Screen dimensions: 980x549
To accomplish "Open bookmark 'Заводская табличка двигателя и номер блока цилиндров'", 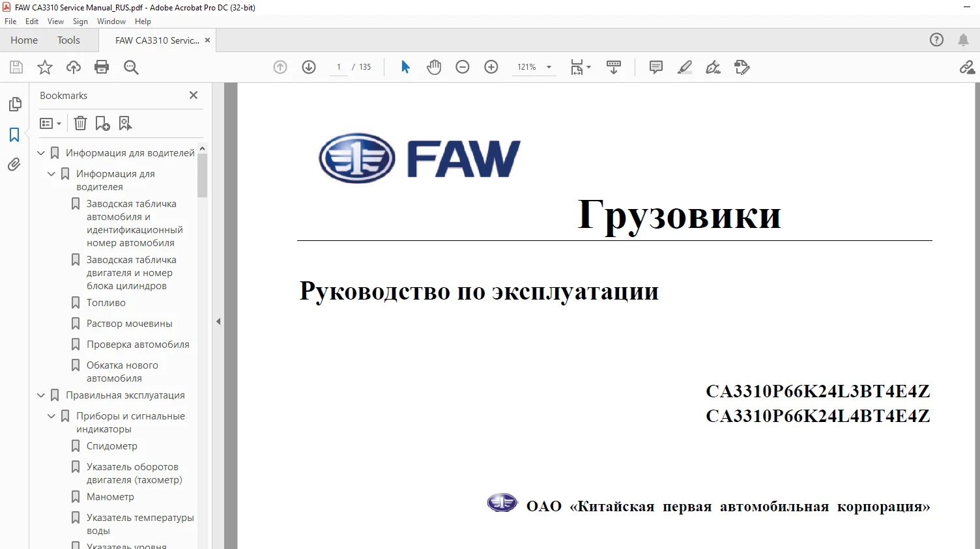I will click(x=132, y=273).
